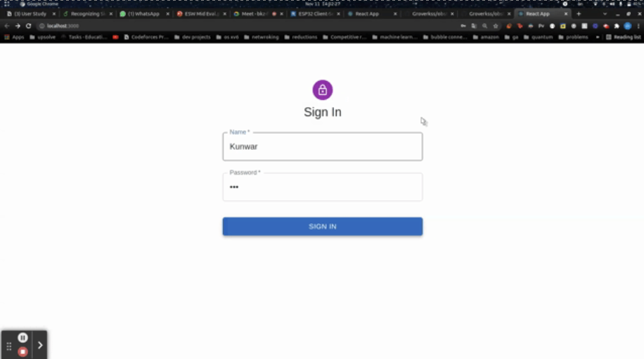
Task: Stop the screen recording
Action: [x=22, y=351]
